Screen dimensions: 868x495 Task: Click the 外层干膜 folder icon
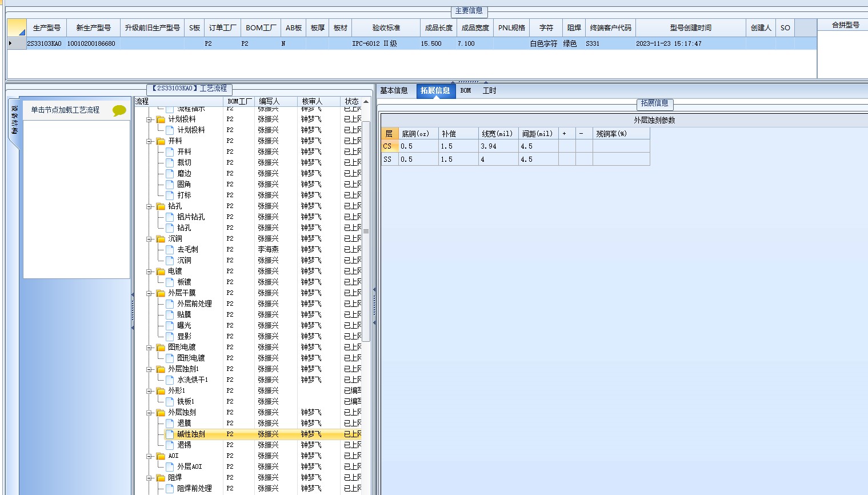pos(161,293)
